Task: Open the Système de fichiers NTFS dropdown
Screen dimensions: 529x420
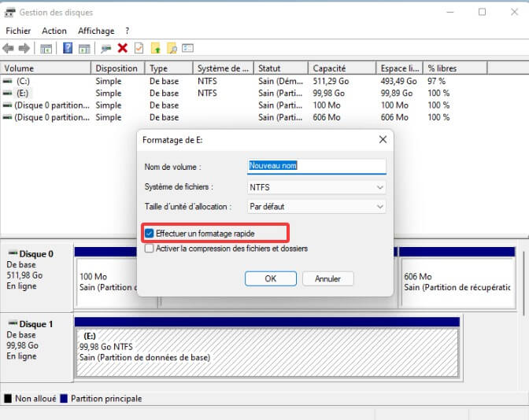Action: click(x=316, y=187)
